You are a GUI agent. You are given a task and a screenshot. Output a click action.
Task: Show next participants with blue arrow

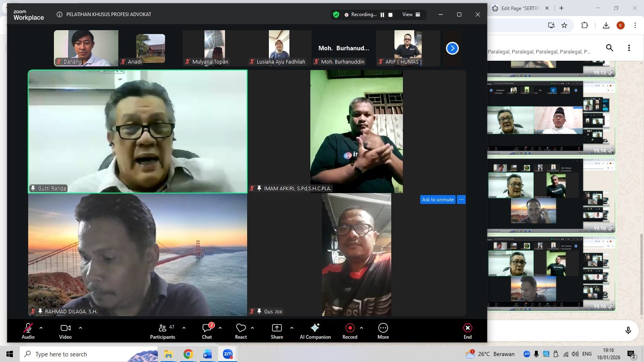(452, 48)
